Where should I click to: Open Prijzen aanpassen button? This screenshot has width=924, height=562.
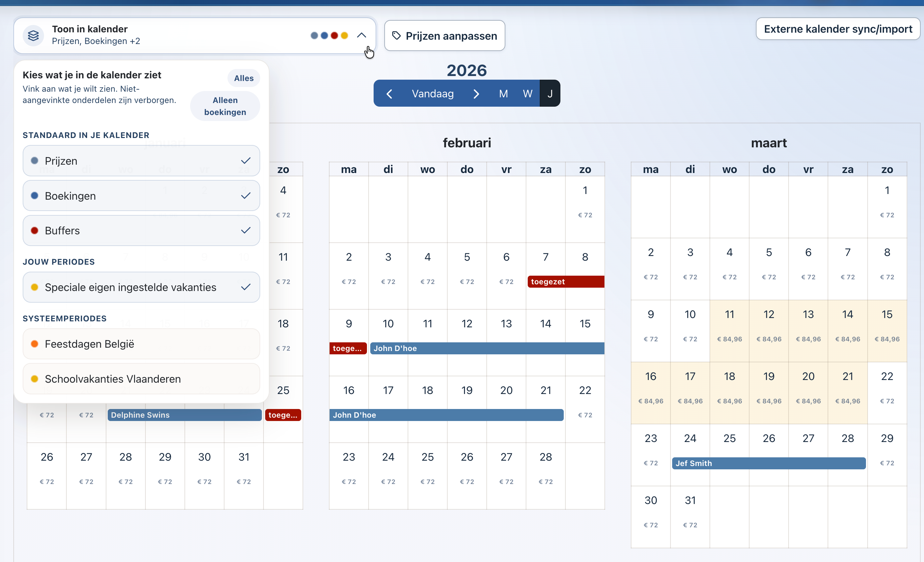pyautogui.click(x=444, y=36)
